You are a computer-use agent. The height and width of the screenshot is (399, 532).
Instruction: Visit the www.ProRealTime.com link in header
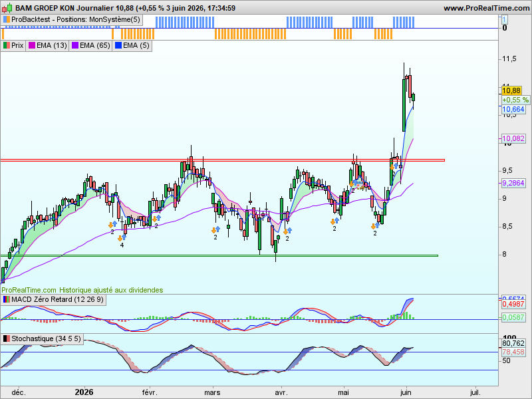tap(486, 8)
